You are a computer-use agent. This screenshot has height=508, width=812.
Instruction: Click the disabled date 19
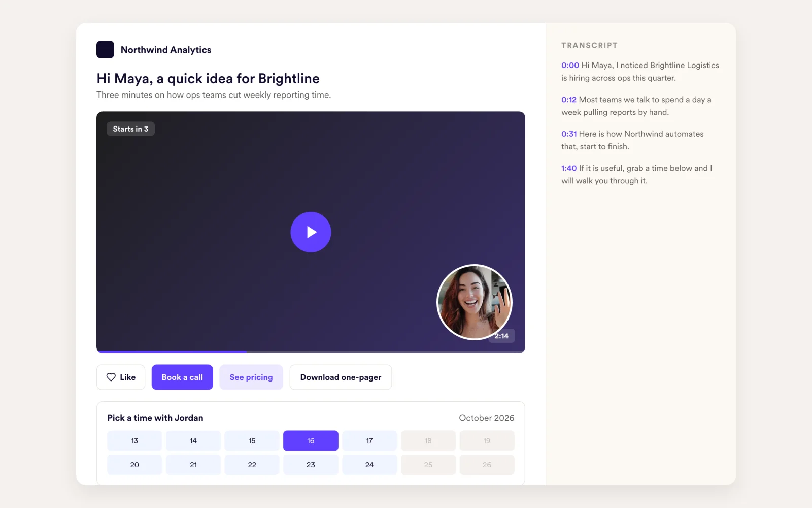[487, 440]
